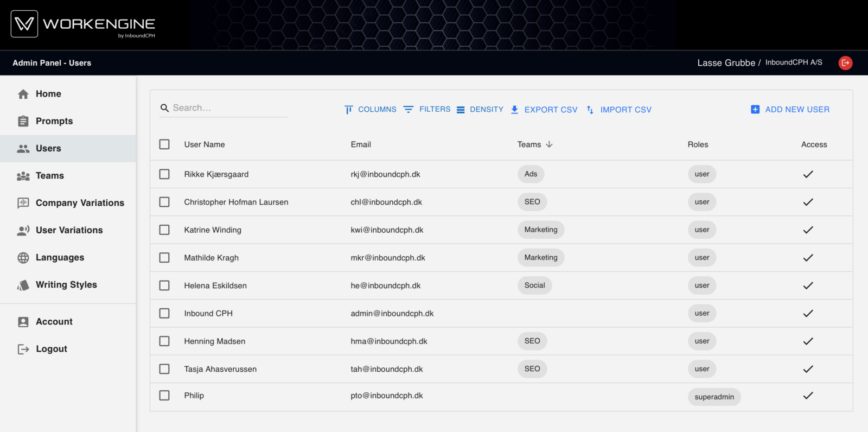Click the red logout icon in header
Image resolution: width=868 pixels, height=432 pixels.
pos(845,63)
